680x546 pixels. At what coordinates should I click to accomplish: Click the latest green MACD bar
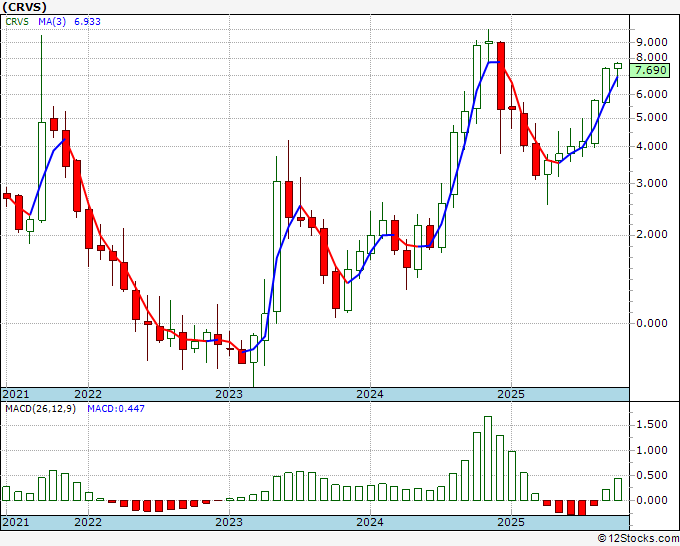tap(618, 489)
